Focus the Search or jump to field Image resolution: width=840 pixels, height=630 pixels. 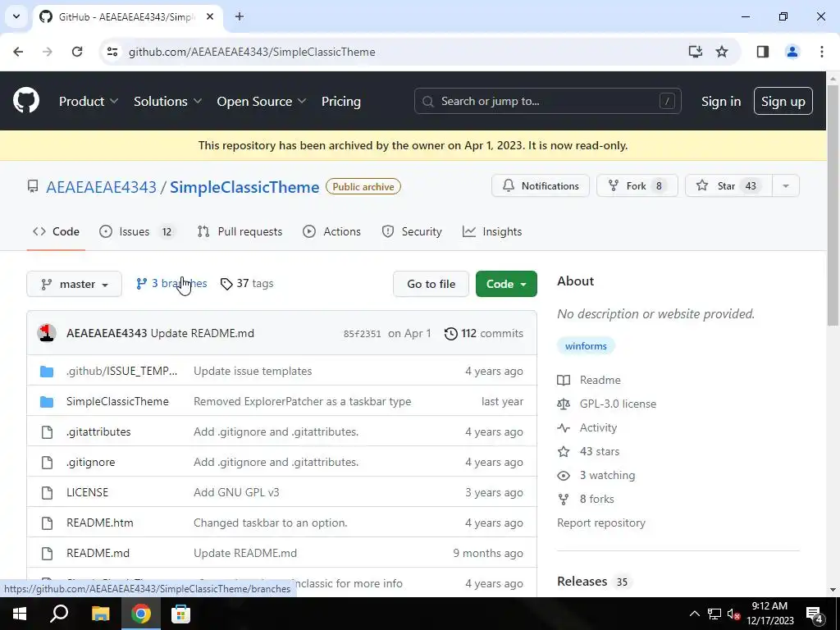547,101
